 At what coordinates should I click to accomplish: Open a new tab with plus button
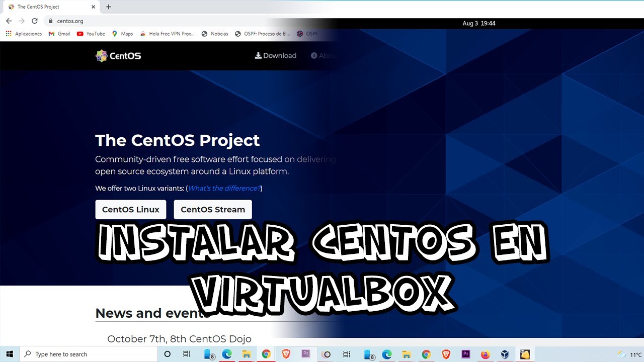pos(108,7)
